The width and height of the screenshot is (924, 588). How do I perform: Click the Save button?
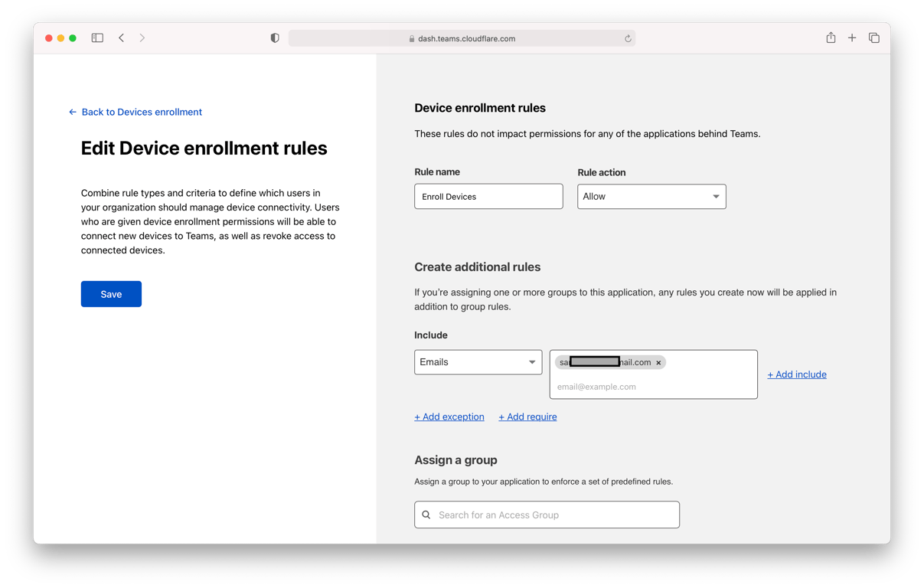pos(111,293)
